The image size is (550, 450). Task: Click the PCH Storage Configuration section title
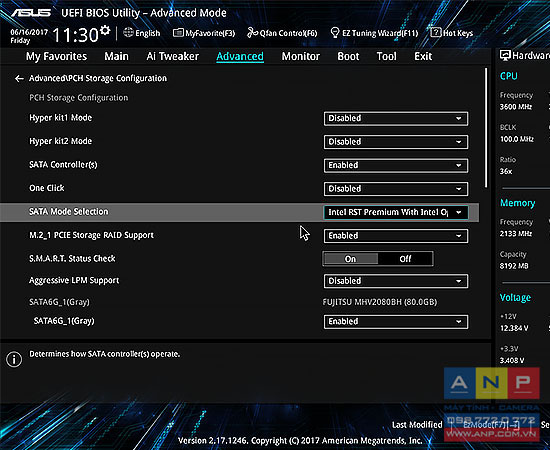pyautogui.click(x=79, y=98)
